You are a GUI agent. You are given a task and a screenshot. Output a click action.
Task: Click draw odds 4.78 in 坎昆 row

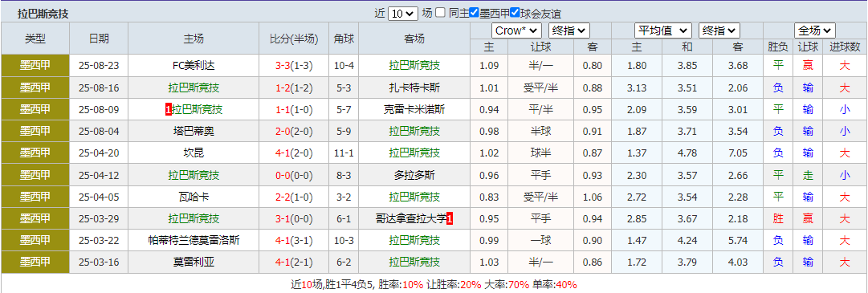(x=687, y=153)
